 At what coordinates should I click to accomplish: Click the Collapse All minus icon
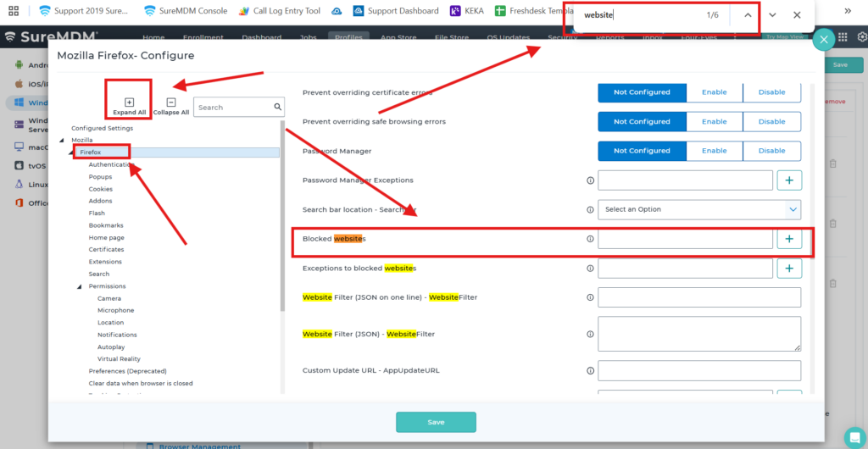[x=171, y=103]
